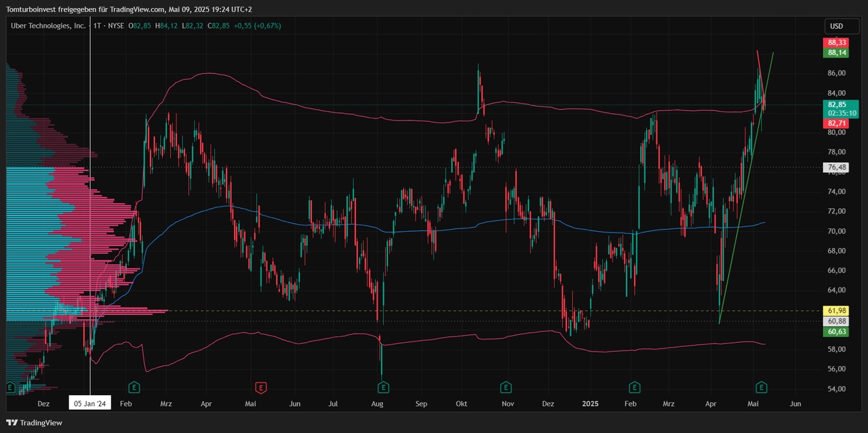The image size is (868, 433).
Task: Click the NYSE exchange label
Action: coord(117,26)
